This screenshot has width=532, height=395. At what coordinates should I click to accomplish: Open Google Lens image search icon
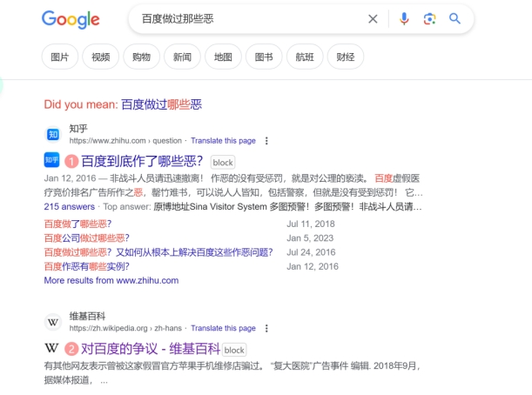429,19
